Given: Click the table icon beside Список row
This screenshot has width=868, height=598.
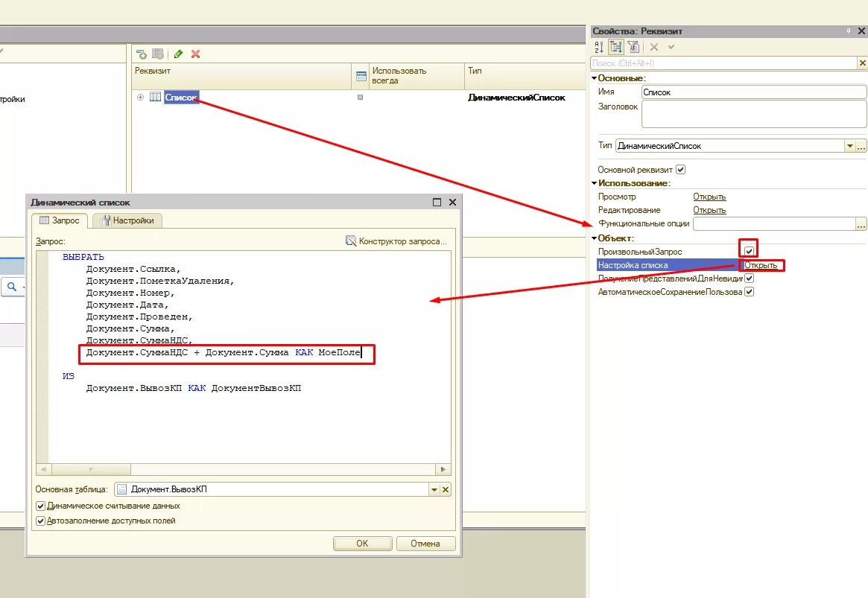Looking at the screenshot, I should pos(156,97).
